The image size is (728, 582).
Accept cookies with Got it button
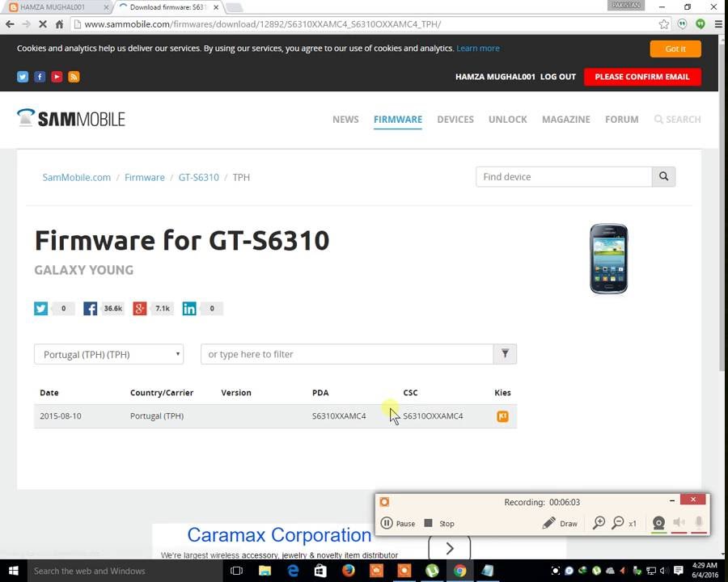(x=675, y=48)
